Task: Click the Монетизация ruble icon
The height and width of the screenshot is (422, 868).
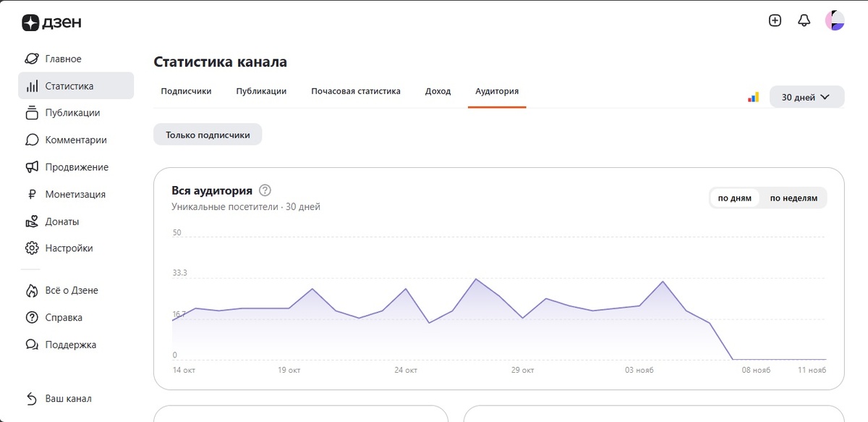Action: point(32,194)
